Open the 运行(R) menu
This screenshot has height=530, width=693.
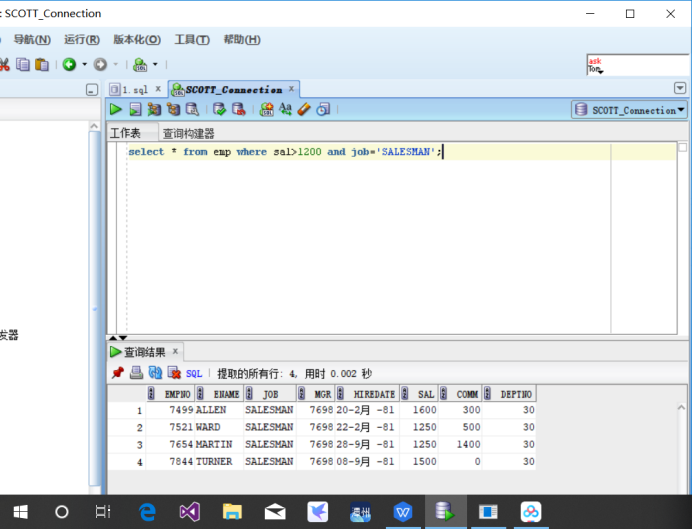(82, 40)
